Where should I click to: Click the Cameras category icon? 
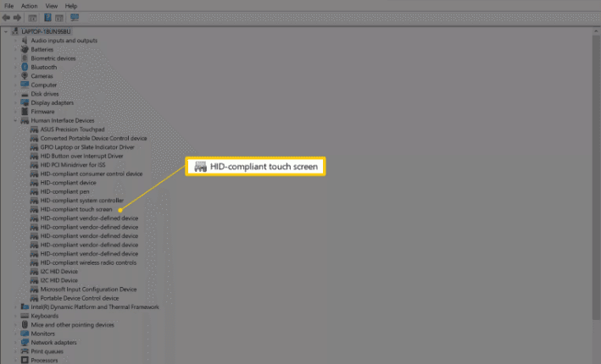pyautogui.click(x=25, y=76)
